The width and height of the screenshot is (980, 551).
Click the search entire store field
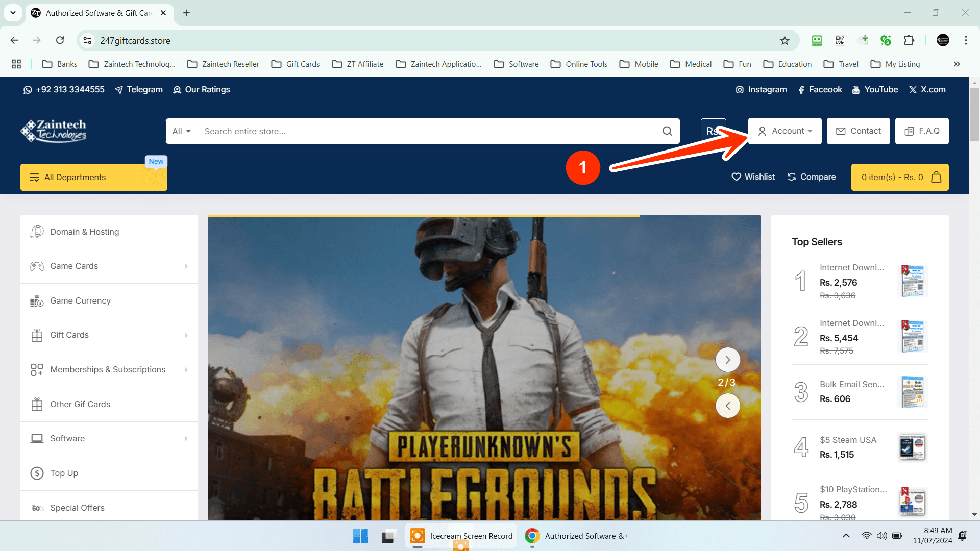click(429, 131)
